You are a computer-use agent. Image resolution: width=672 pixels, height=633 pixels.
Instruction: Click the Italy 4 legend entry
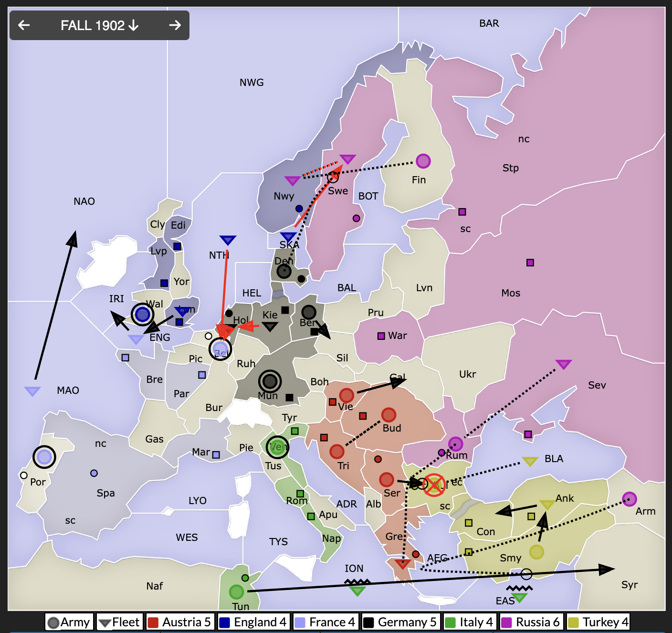(470, 622)
